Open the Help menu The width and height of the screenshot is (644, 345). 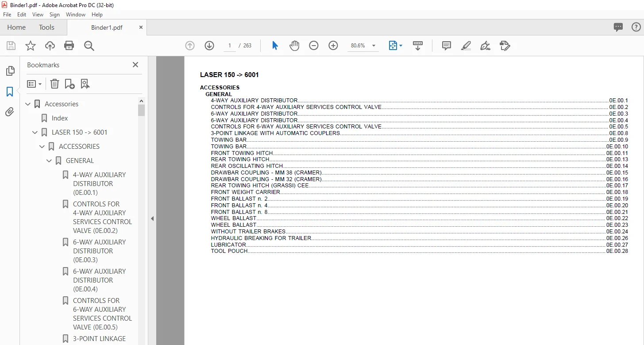(x=97, y=15)
